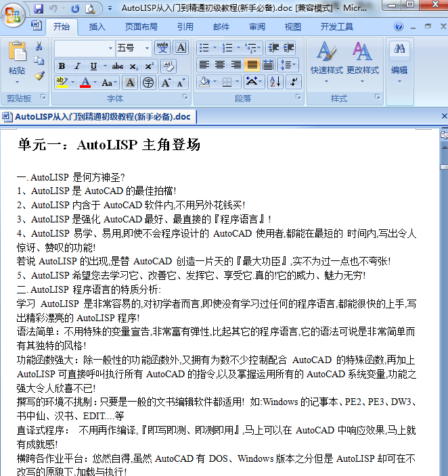Apply character border icon
Viewport: 448px width, 476px height.
click(181, 47)
